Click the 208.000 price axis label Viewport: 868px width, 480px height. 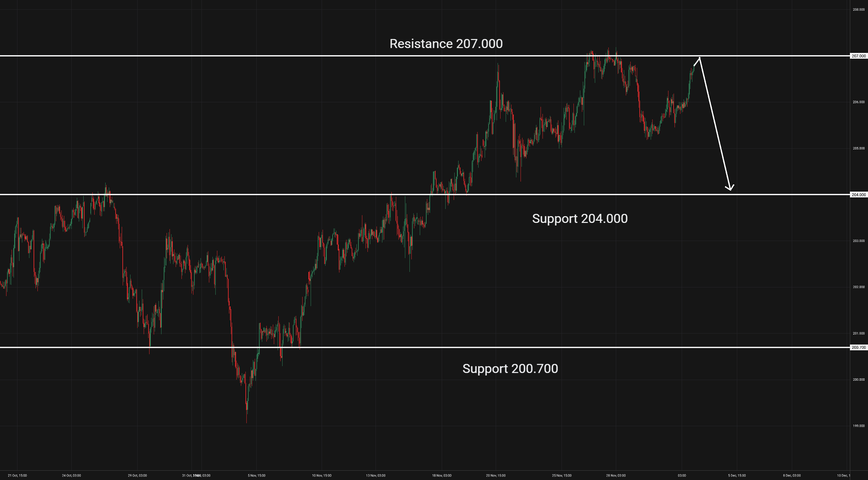click(x=859, y=9)
